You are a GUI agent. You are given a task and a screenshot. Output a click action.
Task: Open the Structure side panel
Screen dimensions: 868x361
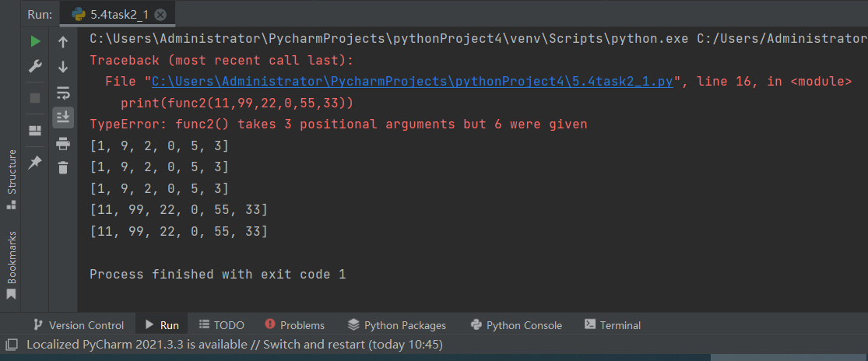pos(11,178)
